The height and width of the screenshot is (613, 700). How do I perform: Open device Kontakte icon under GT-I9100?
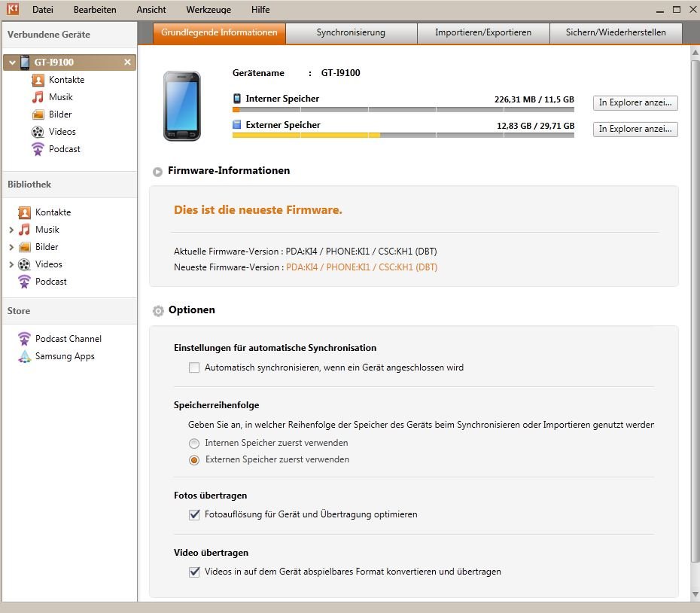38,80
